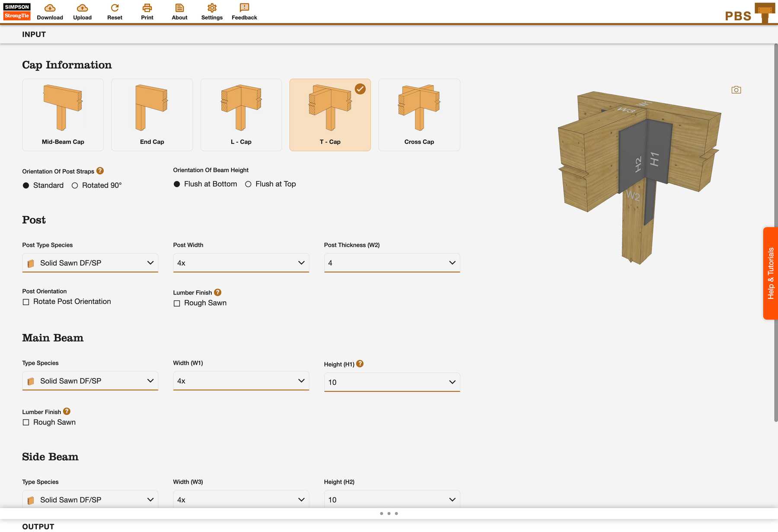Click the Download cloud icon

(x=50, y=8)
